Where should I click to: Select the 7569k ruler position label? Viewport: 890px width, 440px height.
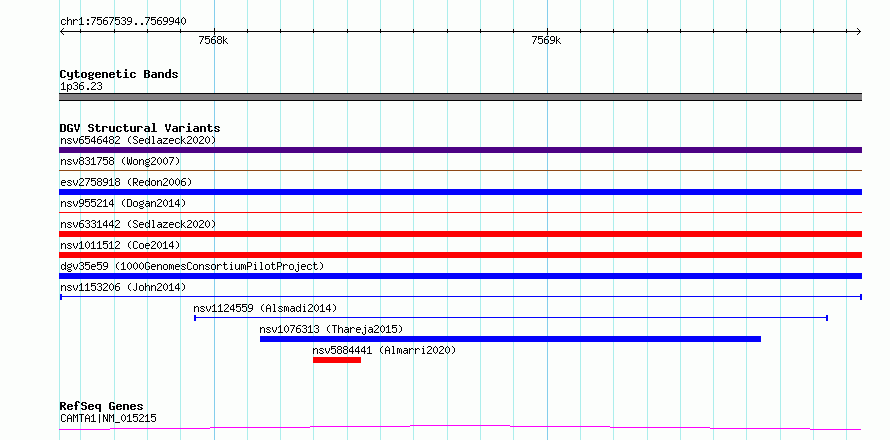coord(546,40)
